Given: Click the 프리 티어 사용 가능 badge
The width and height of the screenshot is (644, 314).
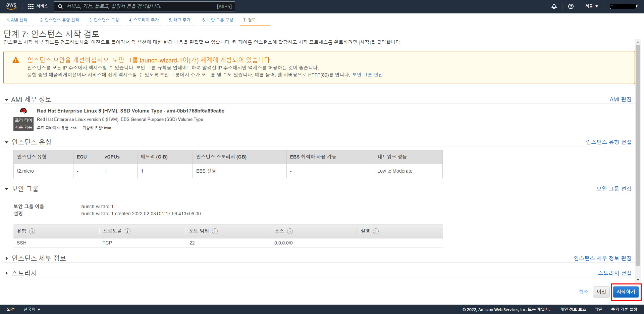Looking at the screenshot, I should click(x=23, y=124).
